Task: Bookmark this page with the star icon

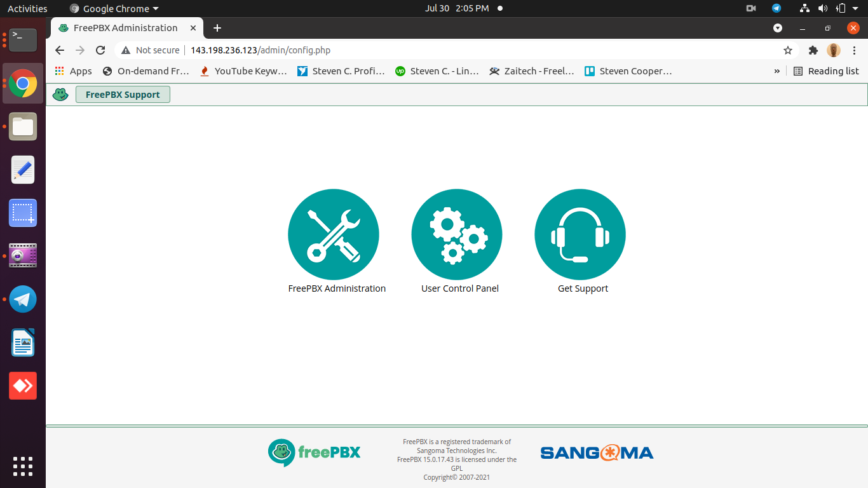Action: [x=788, y=50]
